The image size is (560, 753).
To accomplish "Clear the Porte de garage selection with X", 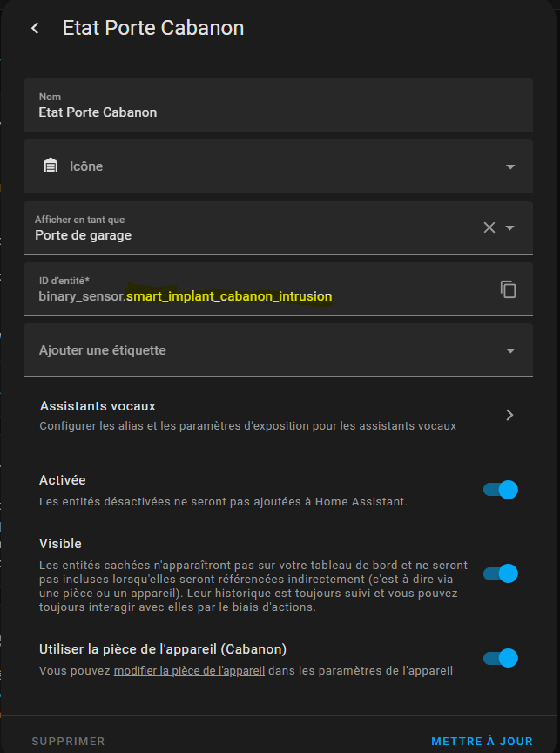I will (489, 227).
